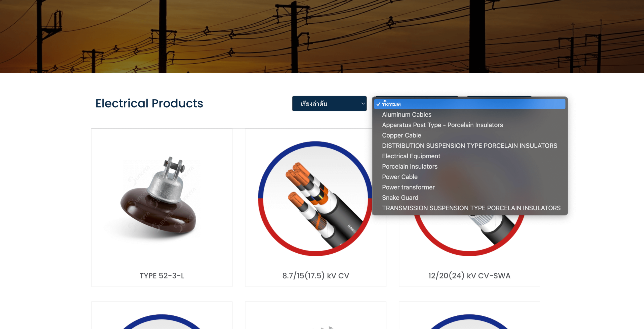
Task: Pick Snake Guard from the list
Action: pos(470,198)
